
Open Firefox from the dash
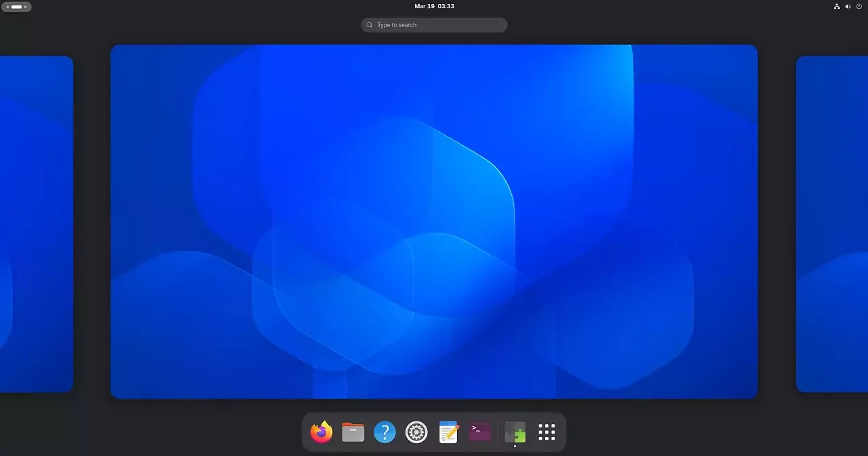[321, 432]
